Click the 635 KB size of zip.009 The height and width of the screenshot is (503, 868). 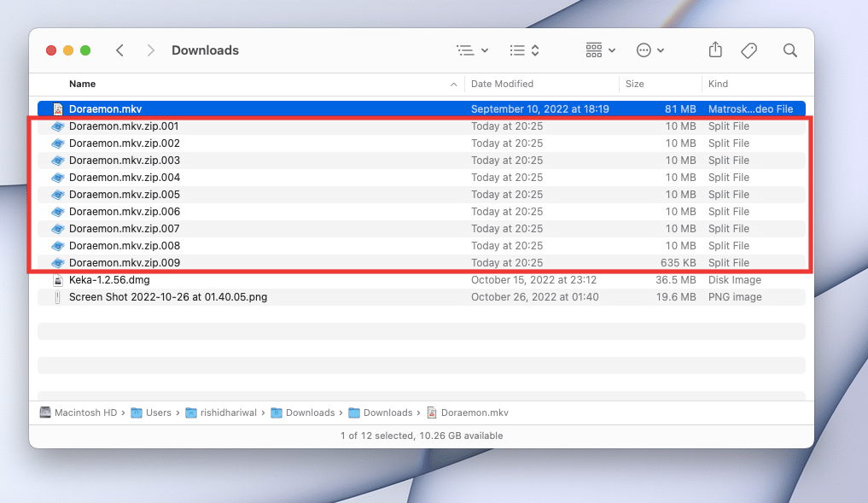click(679, 262)
